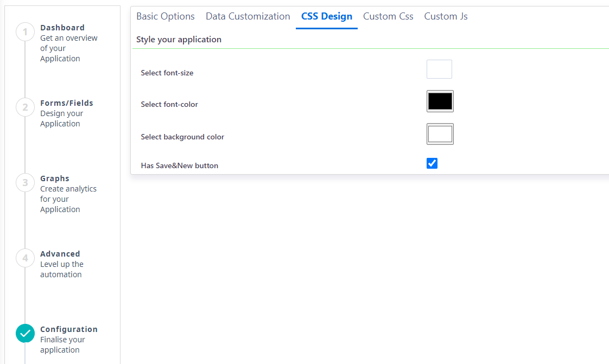The width and height of the screenshot is (609, 364).
Task: Open the Basic Options tab
Action: 166,16
